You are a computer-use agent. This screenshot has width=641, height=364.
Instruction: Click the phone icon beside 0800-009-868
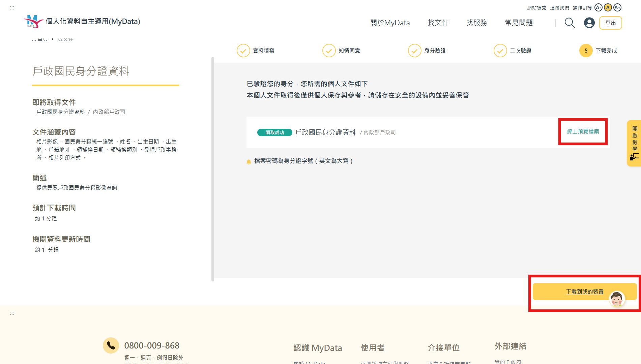(111, 345)
